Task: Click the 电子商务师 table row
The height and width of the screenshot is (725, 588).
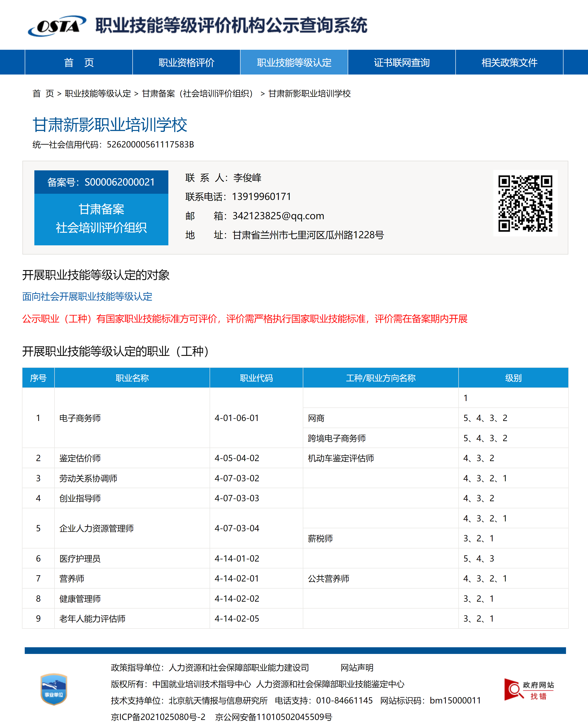Action: (80, 418)
